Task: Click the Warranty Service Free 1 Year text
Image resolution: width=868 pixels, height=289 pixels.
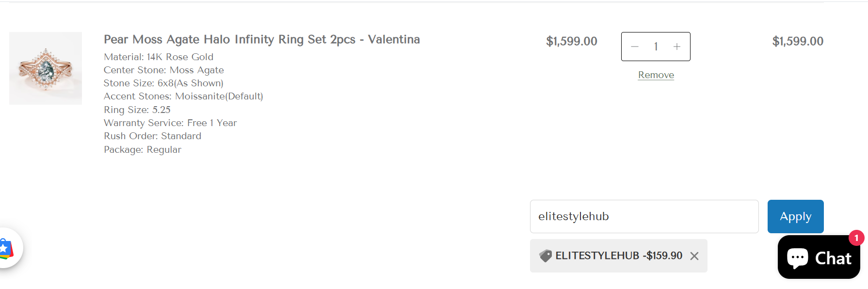Action: 170,123
